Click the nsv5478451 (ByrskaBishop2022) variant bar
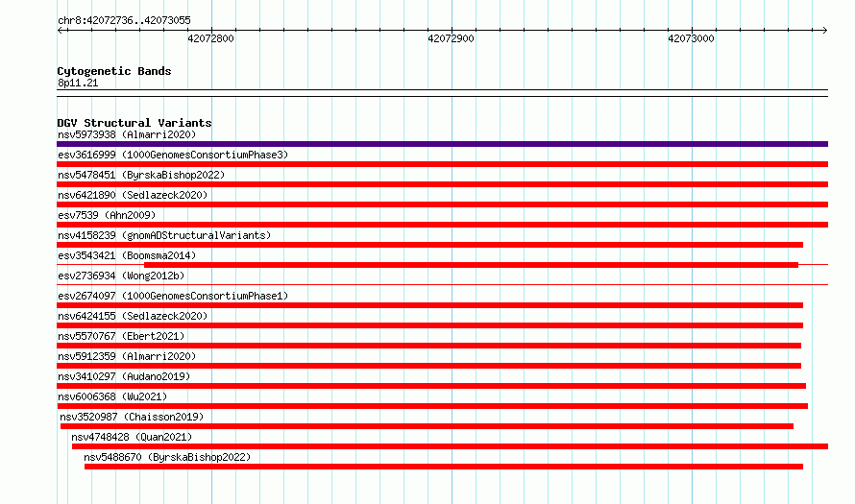 (x=442, y=184)
